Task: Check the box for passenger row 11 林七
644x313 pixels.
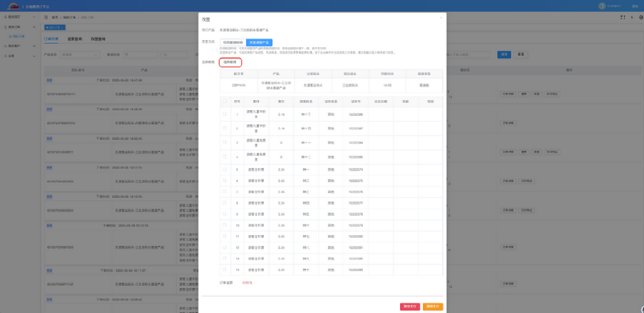Action: (224, 237)
